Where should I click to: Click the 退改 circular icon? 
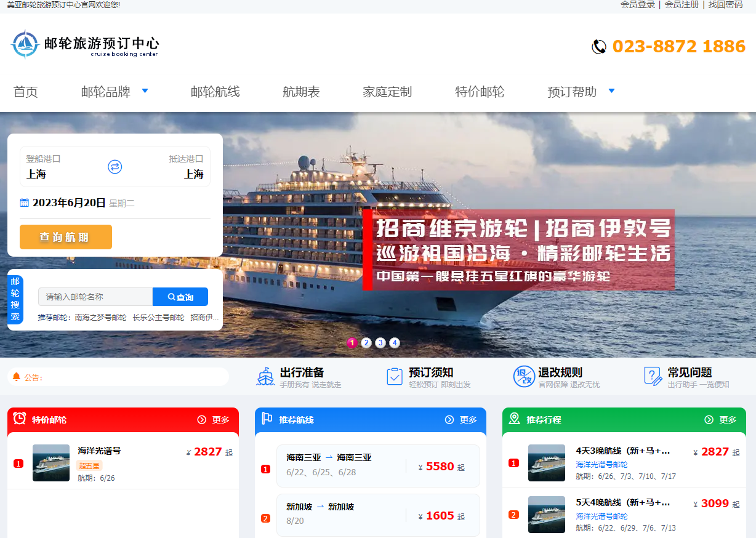pyautogui.click(x=524, y=376)
